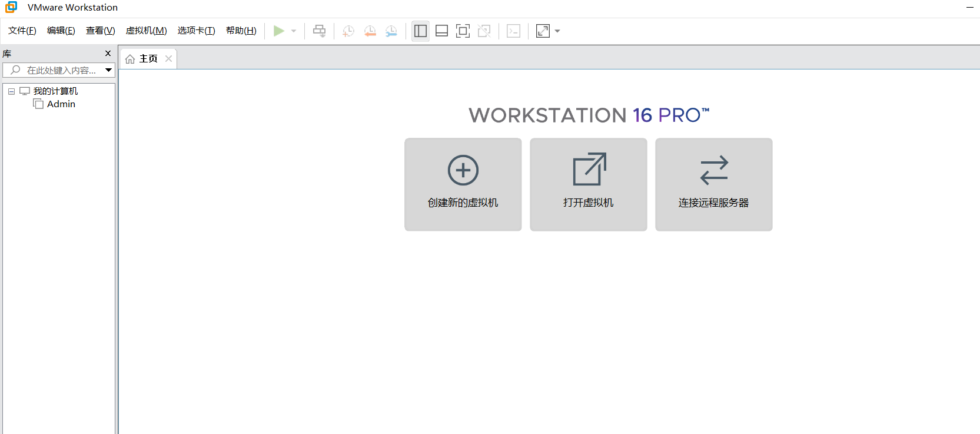The height and width of the screenshot is (434, 980).
Task: Click the Unity mode icon
Action: coord(484,31)
